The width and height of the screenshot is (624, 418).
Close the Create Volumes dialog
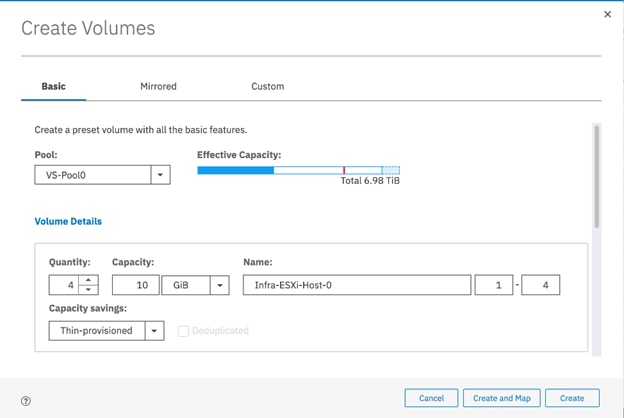tap(607, 14)
